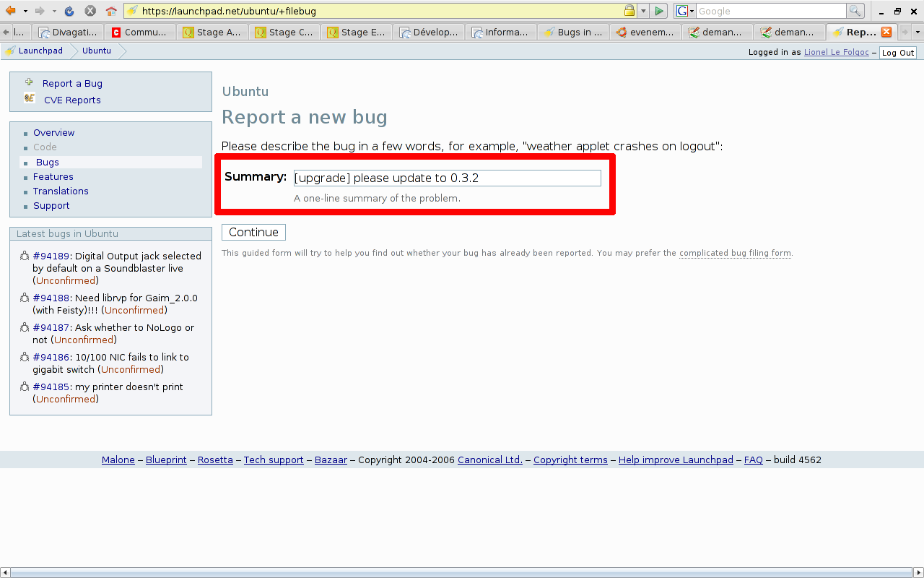Open the Back history dropdown arrow
This screenshot has height=578, width=924.
click(x=25, y=11)
